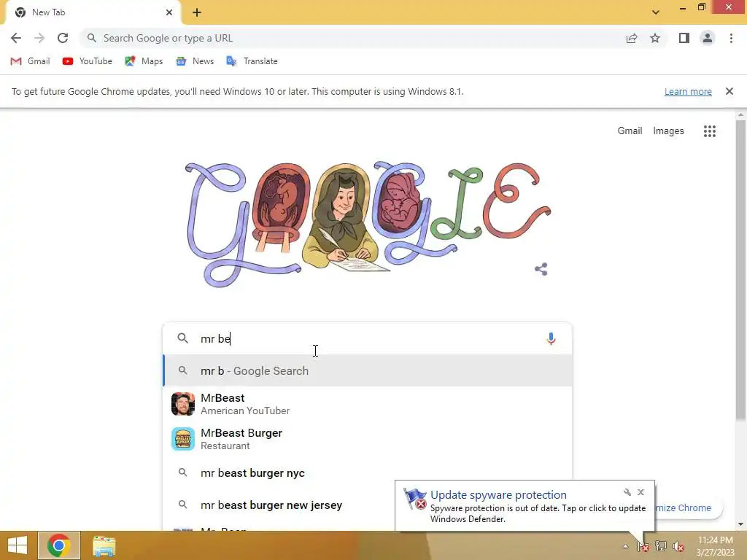The height and width of the screenshot is (560, 747).
Task: Open Chrome three-dot menu
Action: tap(731, 38)
